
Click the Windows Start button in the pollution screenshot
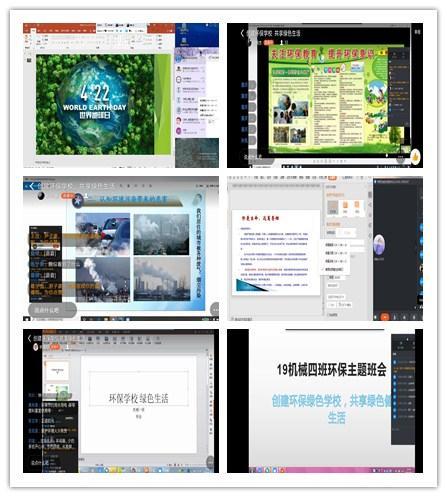tap(26, 319)
